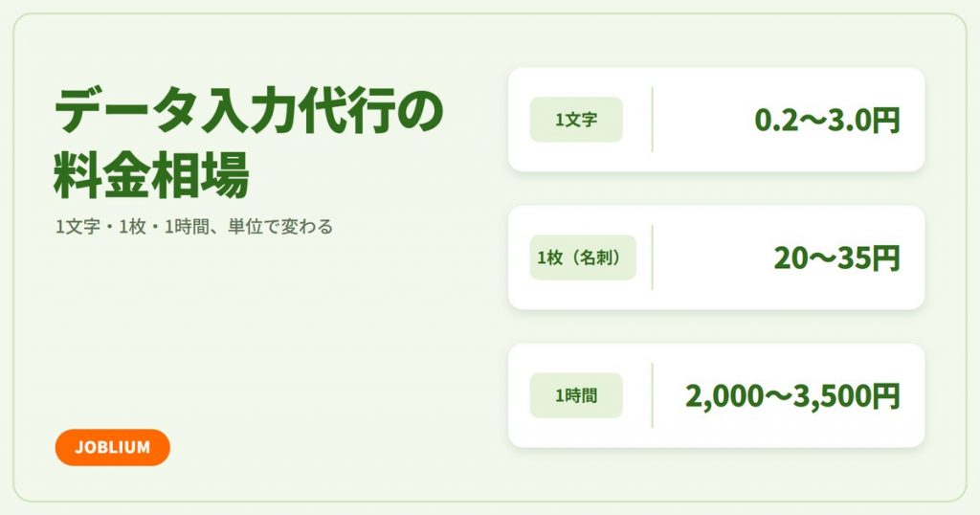Select the 1時間 label chip

coord(576,395)
